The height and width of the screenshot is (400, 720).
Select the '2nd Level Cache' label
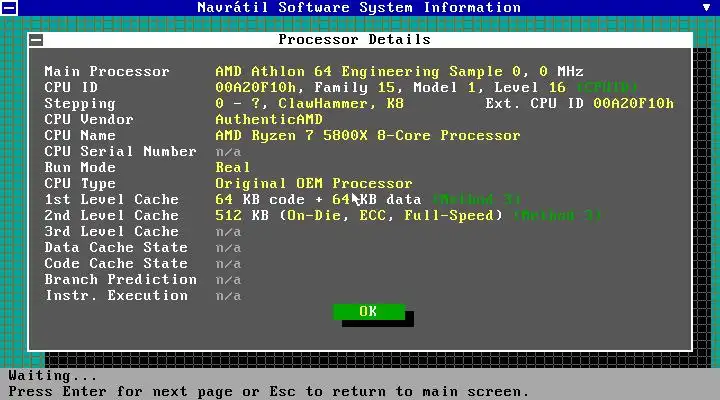[111, 215]
